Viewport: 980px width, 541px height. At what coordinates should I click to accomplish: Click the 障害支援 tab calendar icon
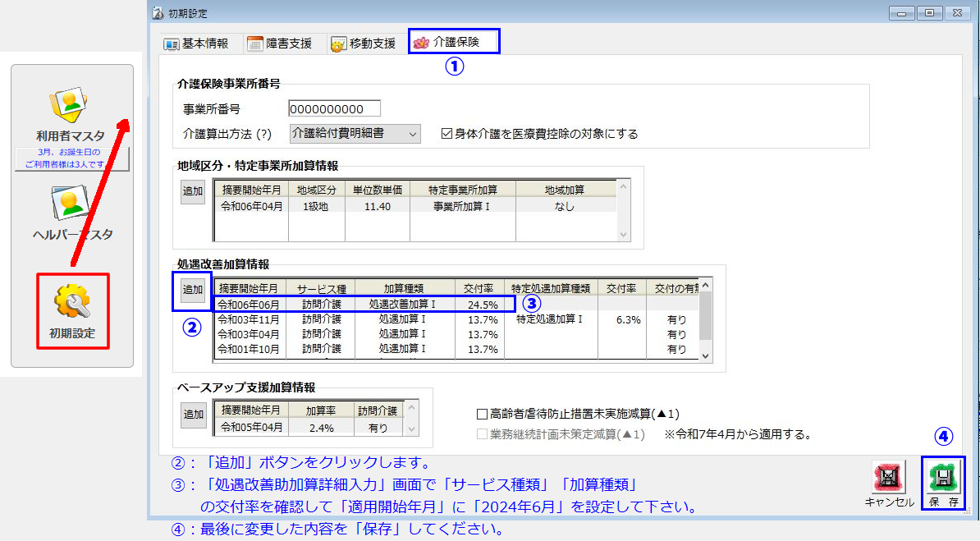tap(254, 44)
